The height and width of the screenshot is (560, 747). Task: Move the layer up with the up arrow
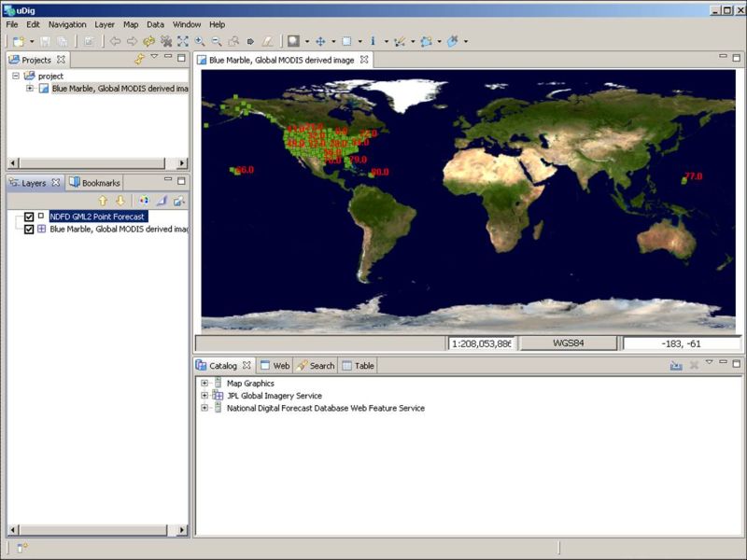[103, 201]
